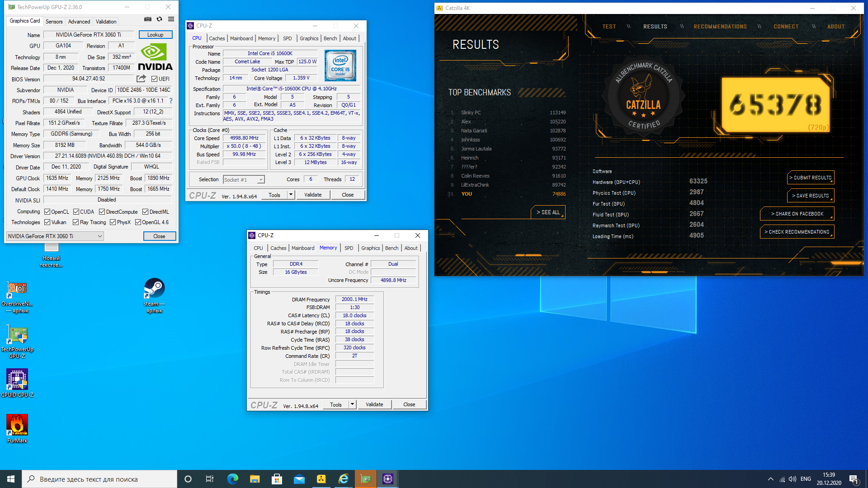Open TechPowerUp GPU-Z desktop shortcut

point(17,342)
